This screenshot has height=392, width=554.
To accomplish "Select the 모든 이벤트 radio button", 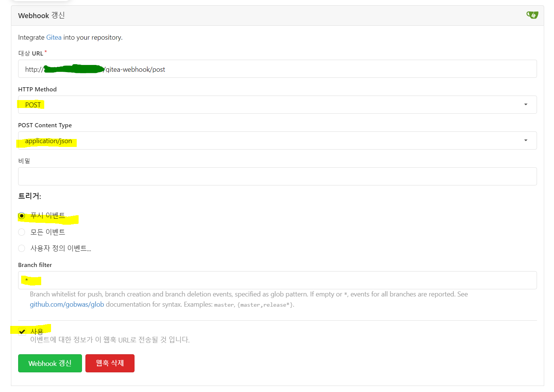I will (22, 232).
